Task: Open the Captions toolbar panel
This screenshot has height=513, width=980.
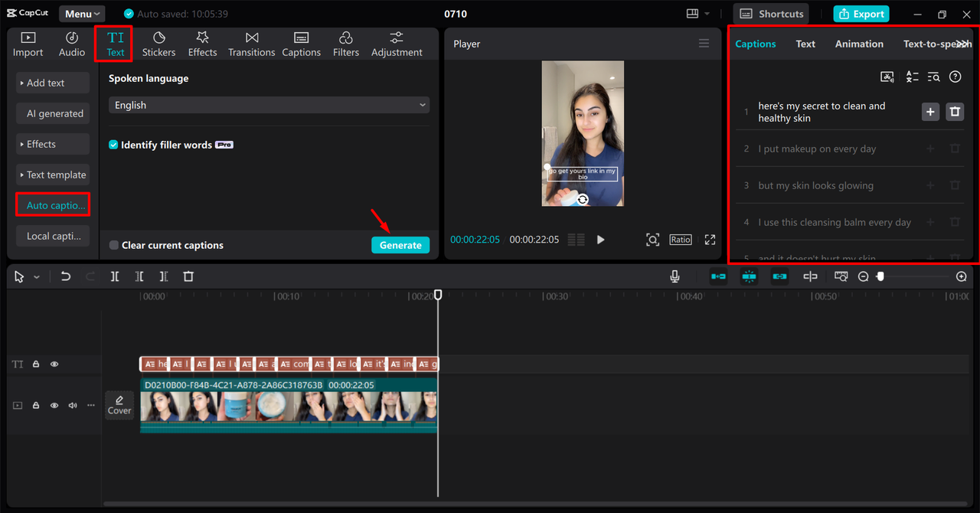Action: coord(301,44)
